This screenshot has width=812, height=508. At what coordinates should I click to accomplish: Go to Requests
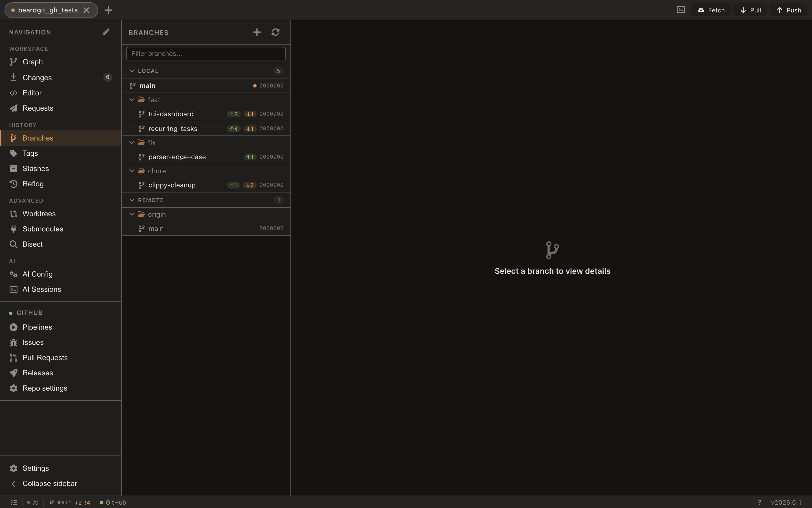pos(61,108)
